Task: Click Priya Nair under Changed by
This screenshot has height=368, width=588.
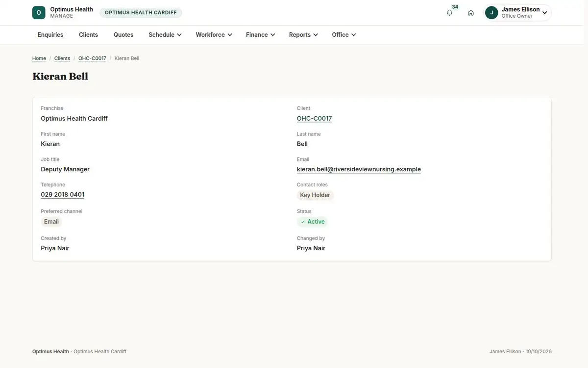Action: click(311, 248)
